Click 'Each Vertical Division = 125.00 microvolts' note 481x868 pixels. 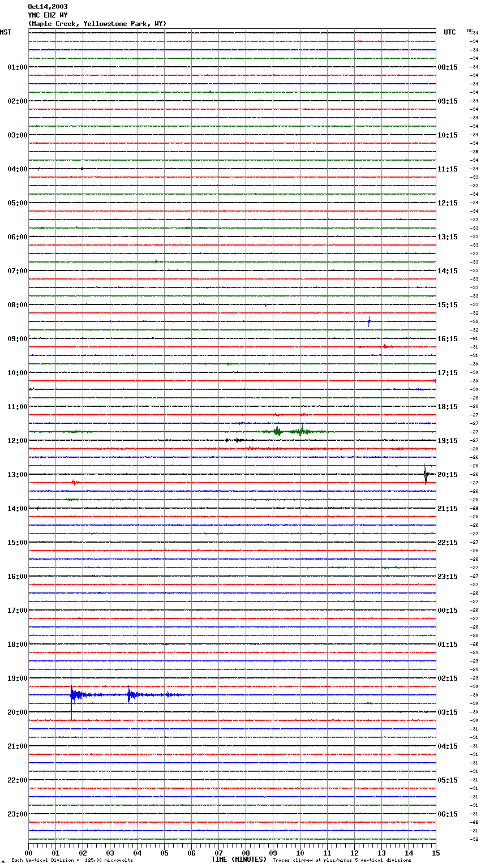tap(72, 861)
